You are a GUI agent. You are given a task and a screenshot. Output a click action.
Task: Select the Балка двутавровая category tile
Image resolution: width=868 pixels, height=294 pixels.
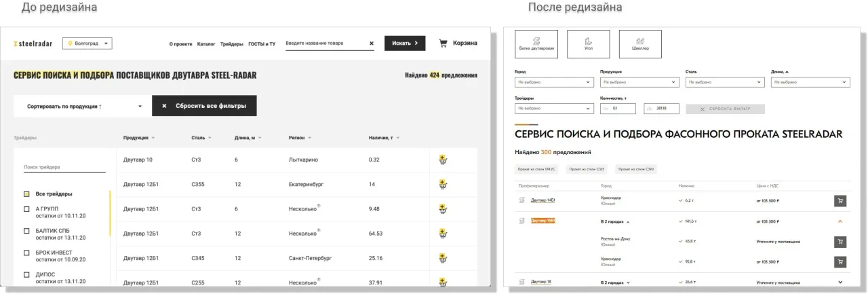[536, 44]
